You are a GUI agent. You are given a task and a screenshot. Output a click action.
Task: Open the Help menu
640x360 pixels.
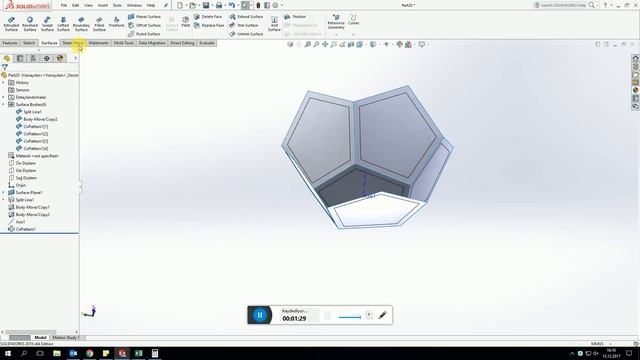[x=151, y=5]
